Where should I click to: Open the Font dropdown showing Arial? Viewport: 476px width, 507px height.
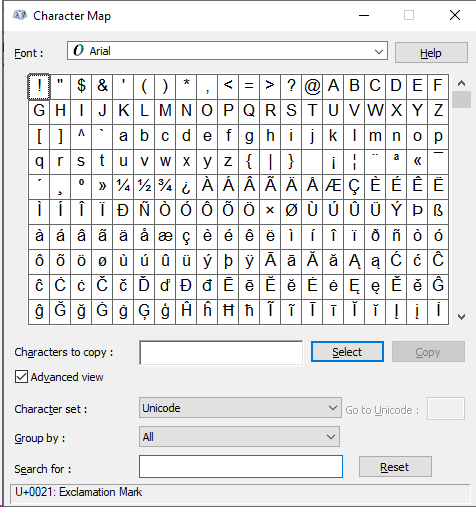pos(227,51)
